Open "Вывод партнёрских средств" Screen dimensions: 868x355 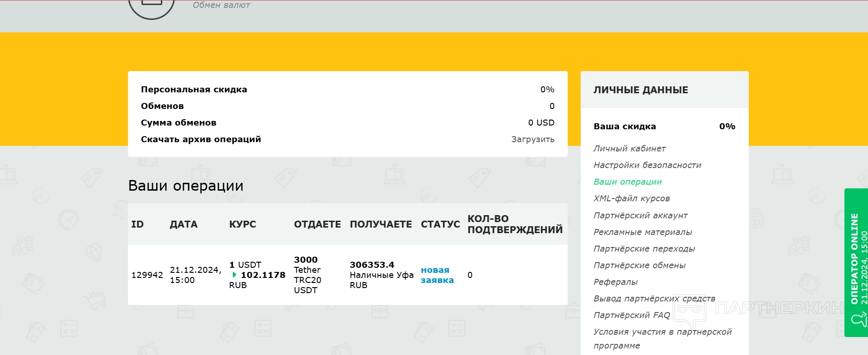tap(654, 299)
